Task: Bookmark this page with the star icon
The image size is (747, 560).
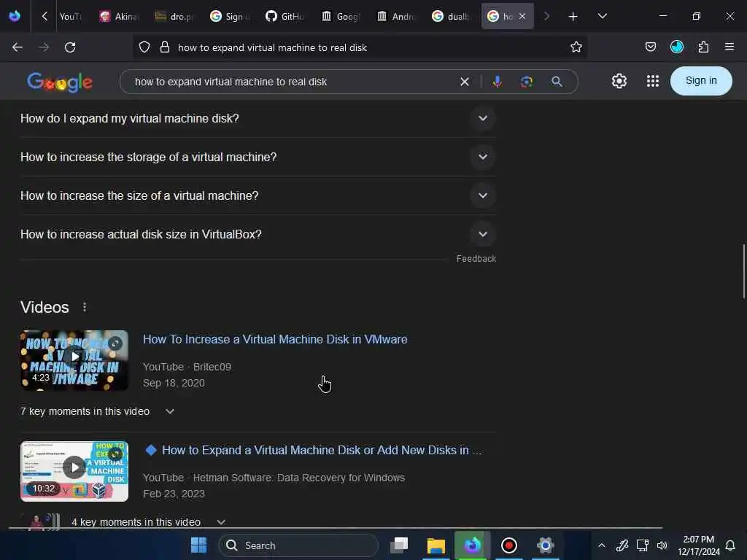Action: point(576,47)
